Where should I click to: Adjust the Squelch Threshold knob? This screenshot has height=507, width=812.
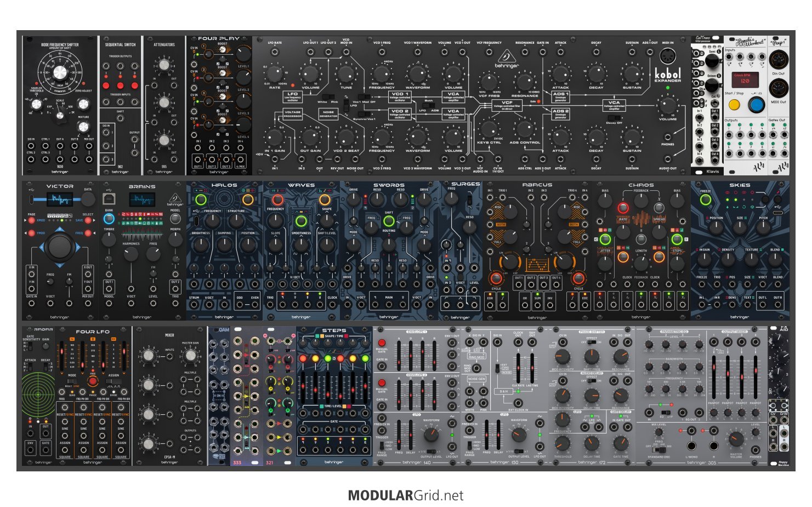(36, 104)
